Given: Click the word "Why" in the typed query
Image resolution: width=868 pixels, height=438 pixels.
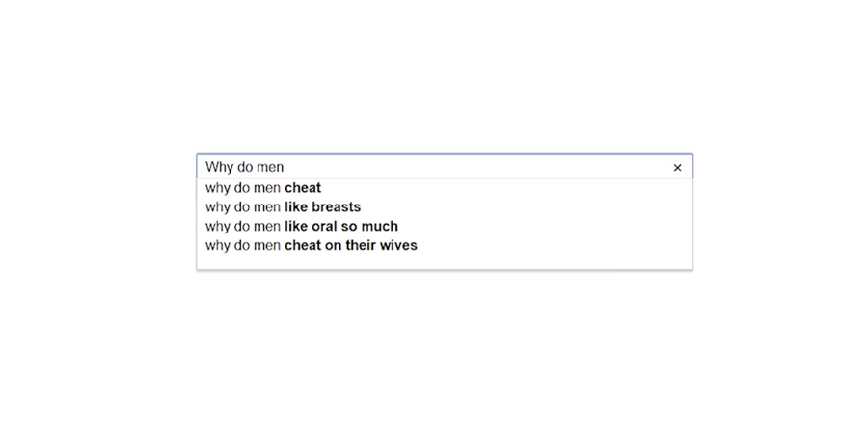Looking at the screenshot, I should point(219,167).
